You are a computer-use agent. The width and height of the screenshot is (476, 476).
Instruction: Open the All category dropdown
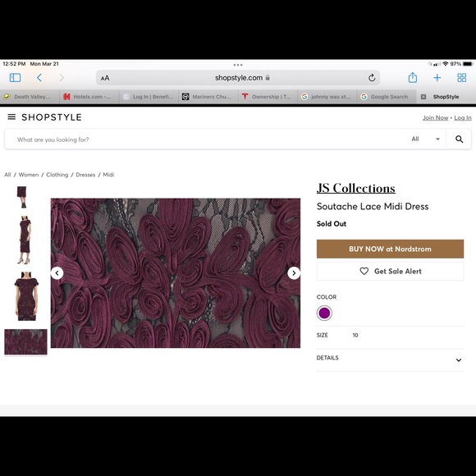point(426,139)
